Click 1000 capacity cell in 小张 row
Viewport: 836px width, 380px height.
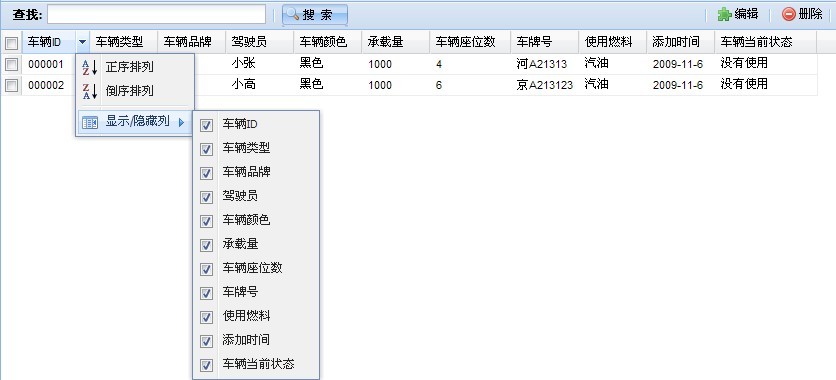click(x=380, y=64)
